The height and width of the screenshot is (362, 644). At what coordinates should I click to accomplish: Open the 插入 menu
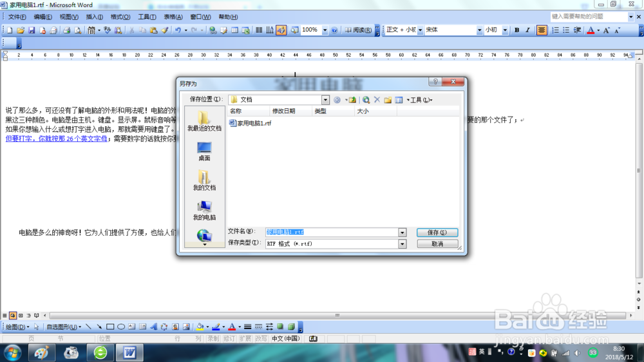(95, 17)
